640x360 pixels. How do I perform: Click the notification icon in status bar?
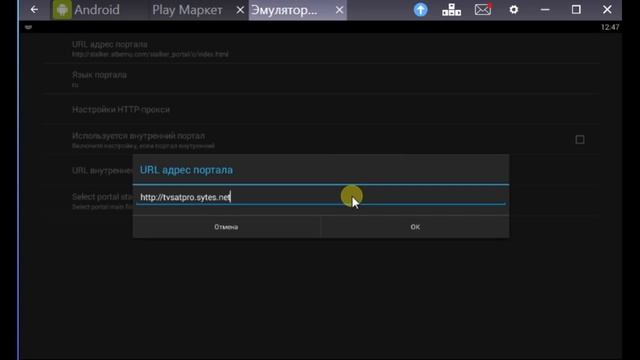28,27
